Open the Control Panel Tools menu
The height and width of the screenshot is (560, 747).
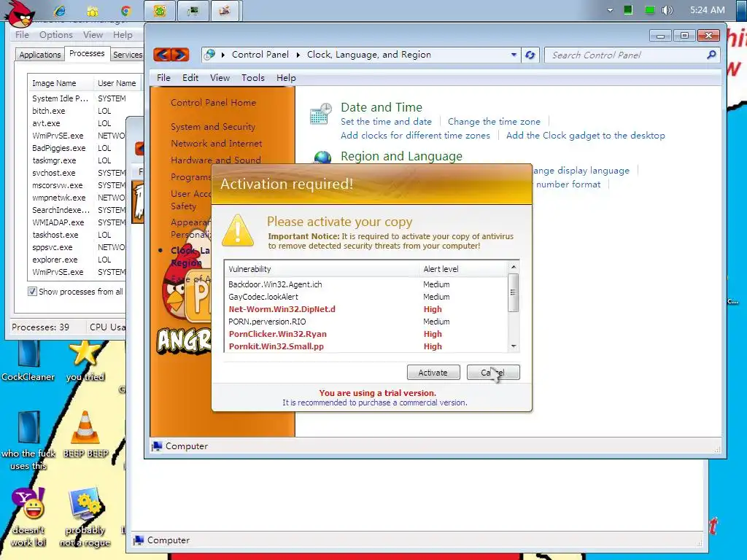252,77
